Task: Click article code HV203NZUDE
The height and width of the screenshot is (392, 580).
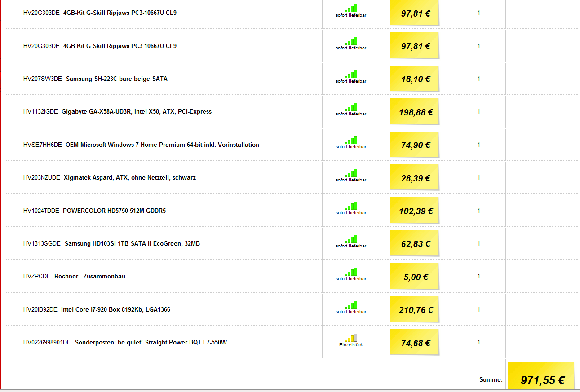Action: tap(41, 177)
